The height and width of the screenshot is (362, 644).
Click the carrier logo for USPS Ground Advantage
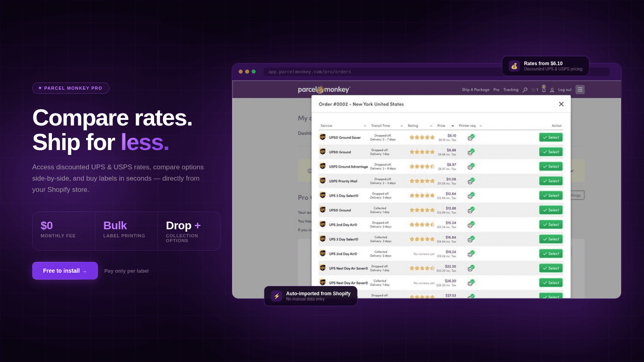[x=322, y=166]
